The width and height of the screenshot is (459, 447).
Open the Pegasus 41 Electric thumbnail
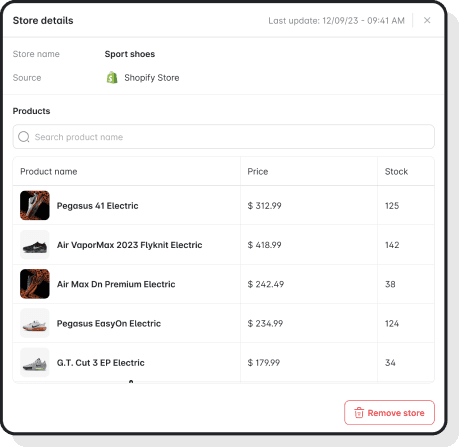(x=35, y=205)
